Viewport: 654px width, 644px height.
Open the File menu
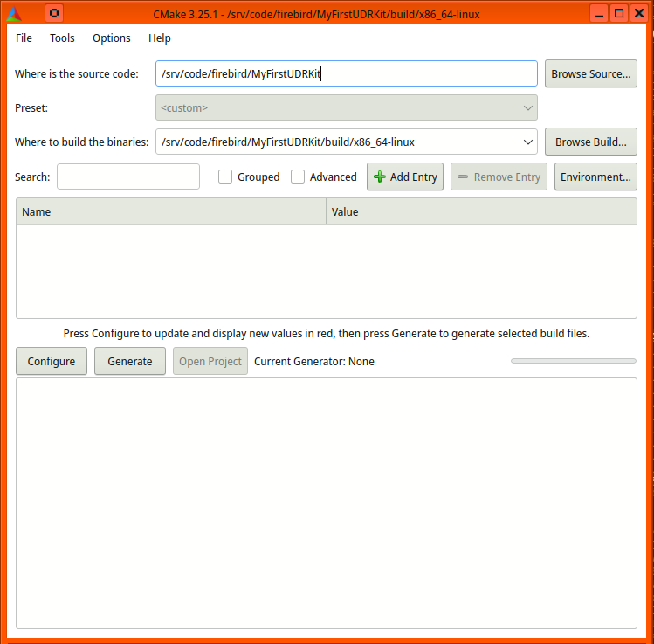coord(24,38)
